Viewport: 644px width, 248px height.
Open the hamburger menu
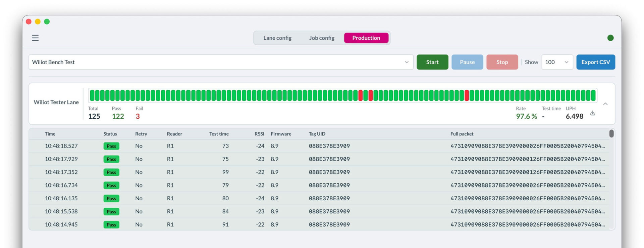coord(35,38)
